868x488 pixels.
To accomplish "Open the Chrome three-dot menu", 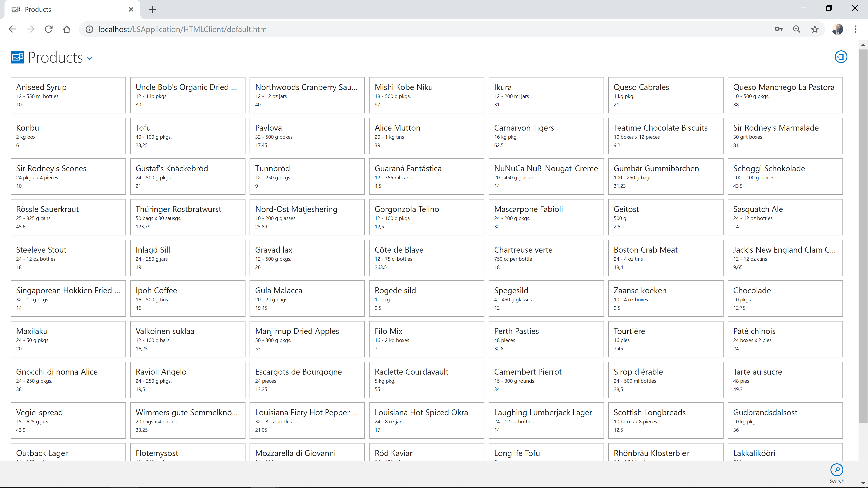I will click(x=855, y=29).
